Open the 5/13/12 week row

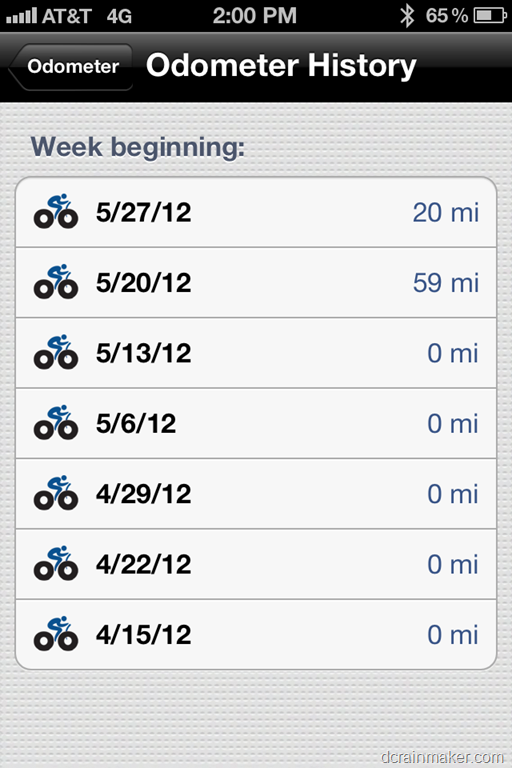(256, 353)
